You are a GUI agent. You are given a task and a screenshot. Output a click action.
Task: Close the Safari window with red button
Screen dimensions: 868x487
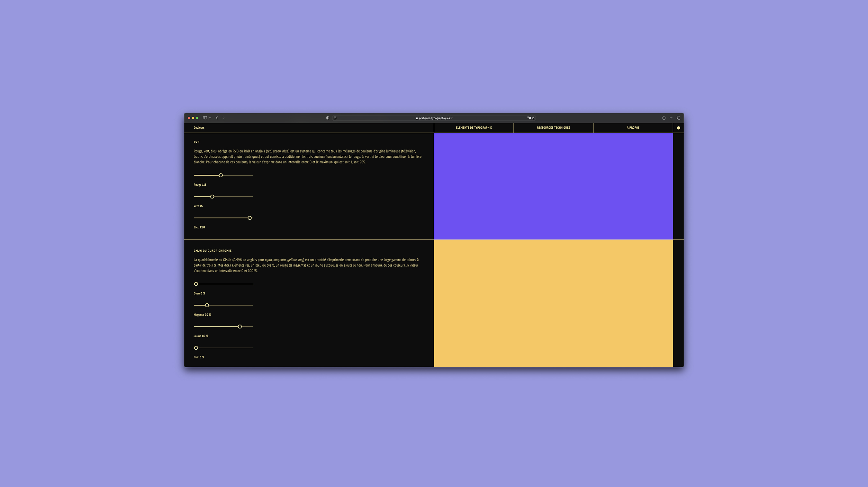(189, 118)
